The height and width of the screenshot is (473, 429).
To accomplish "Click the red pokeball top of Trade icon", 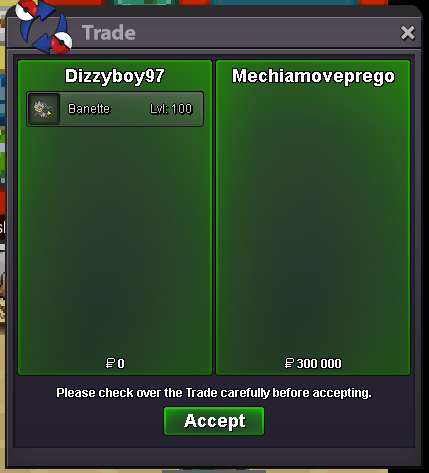I will tap(26, 9).
